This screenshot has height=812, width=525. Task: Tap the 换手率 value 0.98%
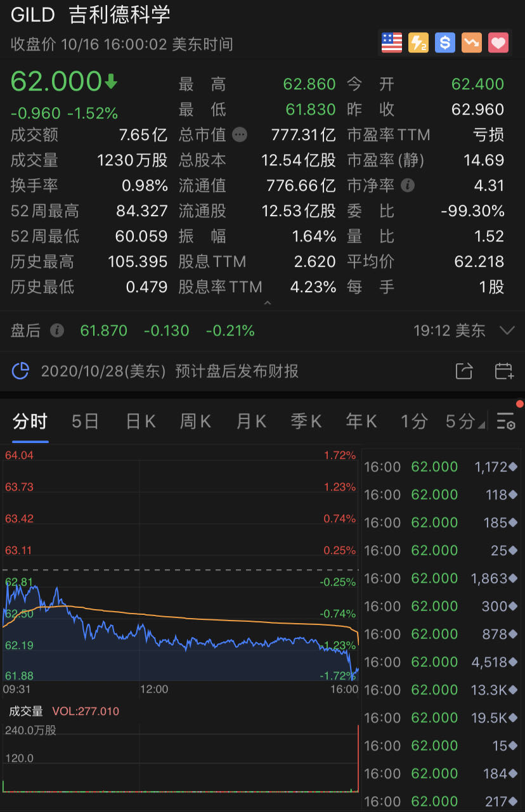tap(145, 186)
